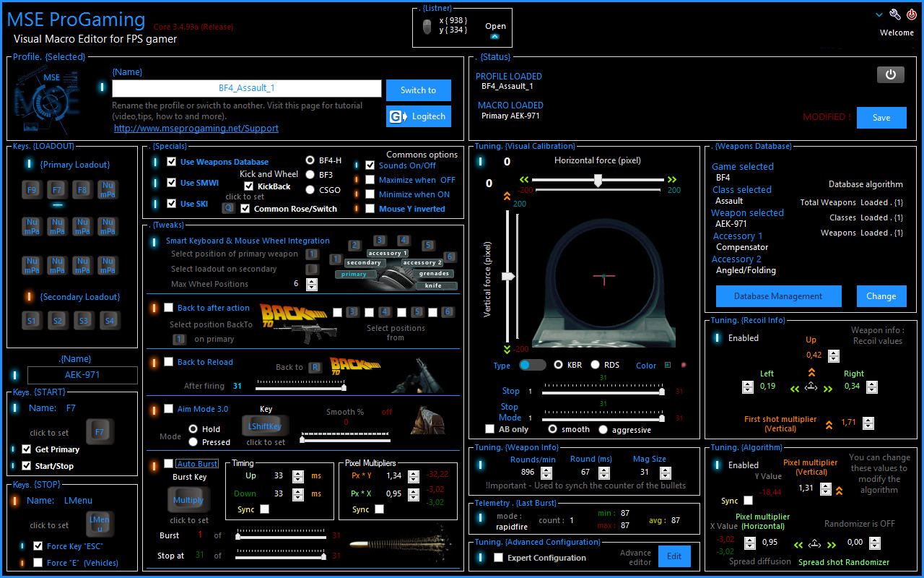This screenshot has height=578, width=924.
Task: Select the S2 secondary loadout key
Action: tap(57, 320)
